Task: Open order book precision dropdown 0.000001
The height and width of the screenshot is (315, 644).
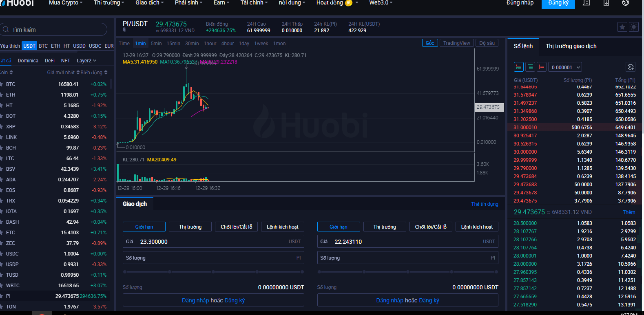Action: click(x=565, y=67)
